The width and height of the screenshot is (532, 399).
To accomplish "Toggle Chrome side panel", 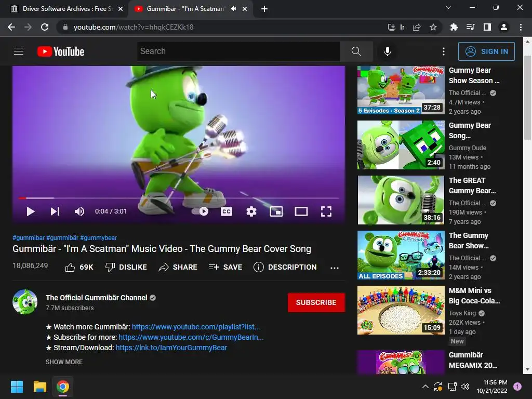I will point(487,27).
